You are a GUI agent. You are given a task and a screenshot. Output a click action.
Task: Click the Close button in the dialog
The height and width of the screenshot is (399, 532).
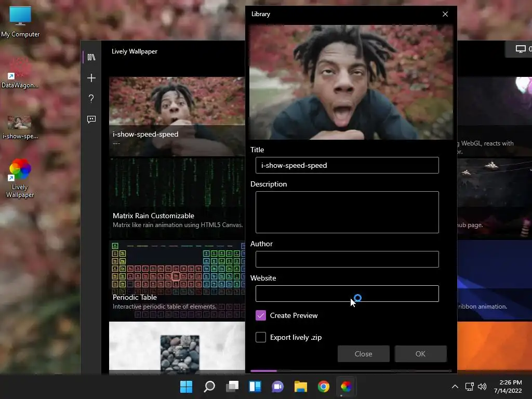(363, 354)
